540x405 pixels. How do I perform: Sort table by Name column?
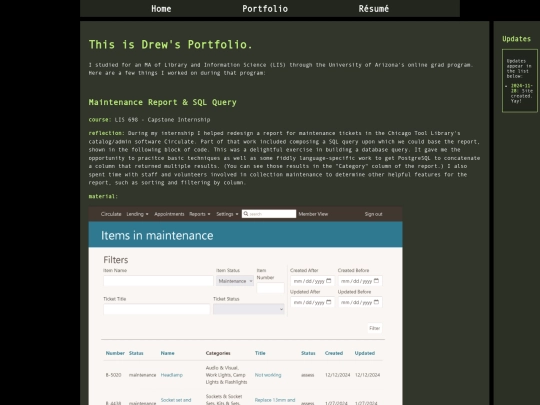click(167, 353)
